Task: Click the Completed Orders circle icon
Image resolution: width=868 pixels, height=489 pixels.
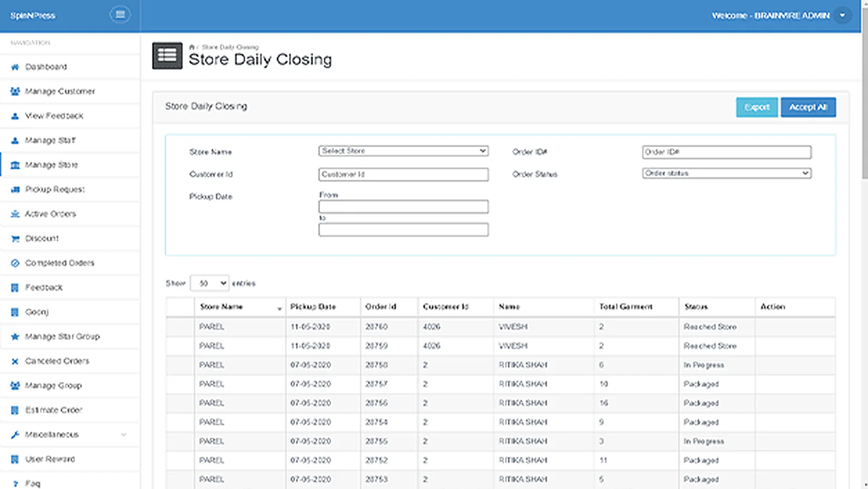Action: 15,263
